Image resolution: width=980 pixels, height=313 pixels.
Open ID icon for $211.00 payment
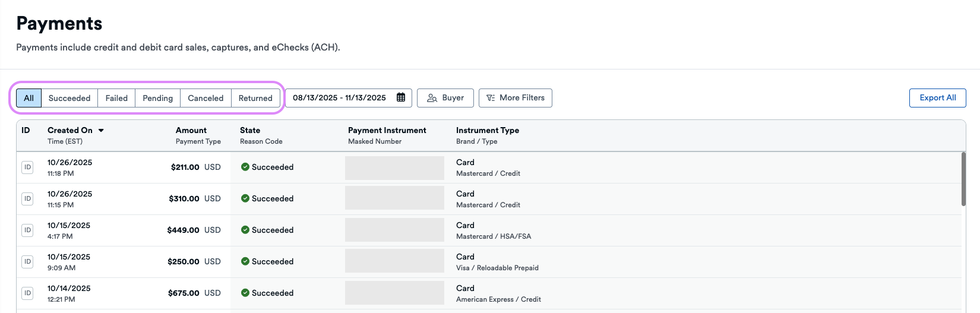tap(27, 167)
